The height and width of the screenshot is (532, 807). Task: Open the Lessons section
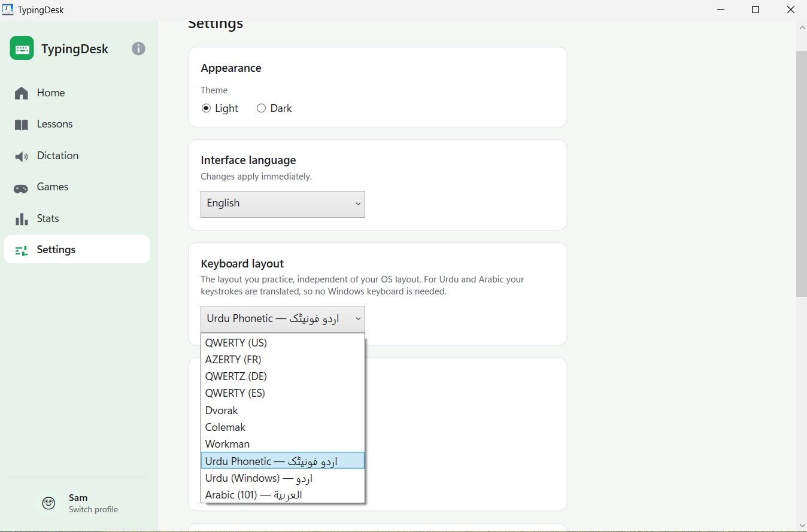click(x=77, y=124)
